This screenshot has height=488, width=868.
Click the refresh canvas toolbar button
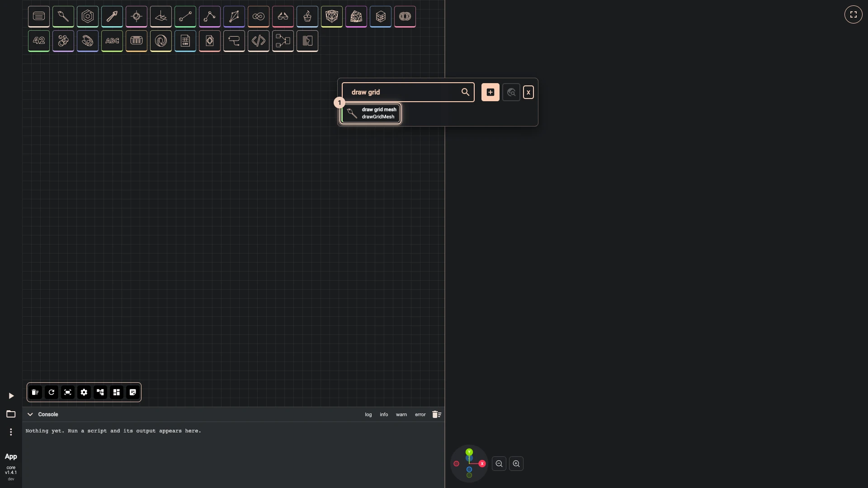pos(52,392)
